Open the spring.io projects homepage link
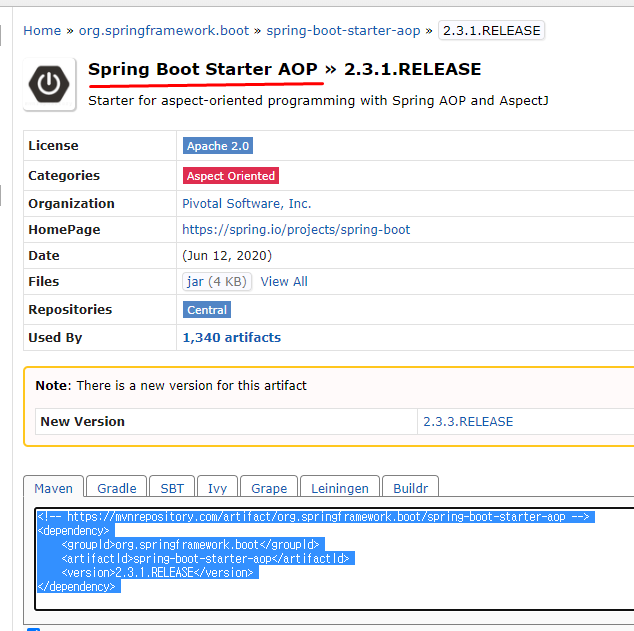The image size is (634, 631). click(296, 229)
